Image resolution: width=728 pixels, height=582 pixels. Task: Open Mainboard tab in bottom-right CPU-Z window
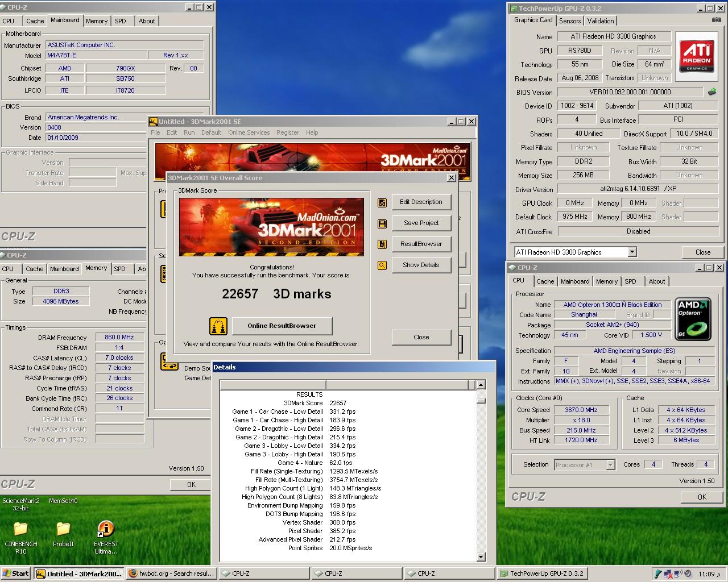point(575,281)
